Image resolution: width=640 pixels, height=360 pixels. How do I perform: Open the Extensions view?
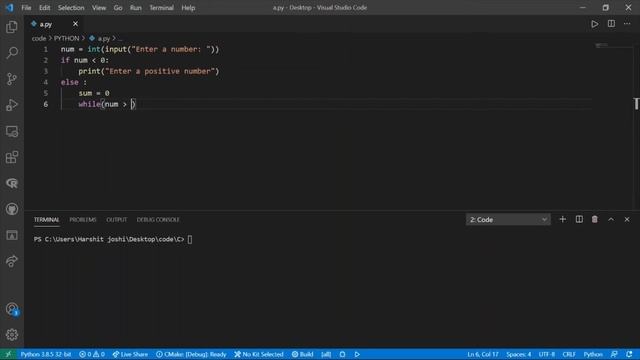click(x=12, y=157)
